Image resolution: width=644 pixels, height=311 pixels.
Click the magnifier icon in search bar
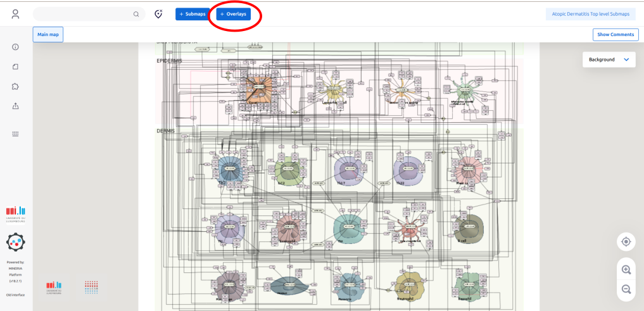[x=136, y=14]
